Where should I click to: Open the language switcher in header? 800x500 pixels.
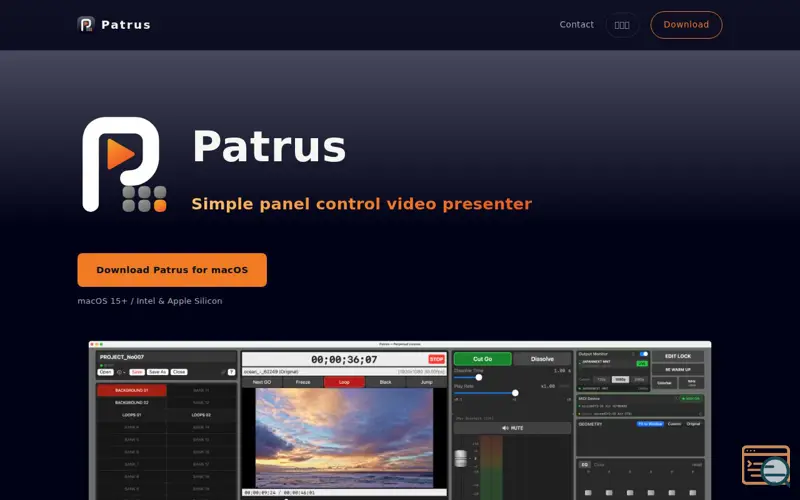(622, 25)
